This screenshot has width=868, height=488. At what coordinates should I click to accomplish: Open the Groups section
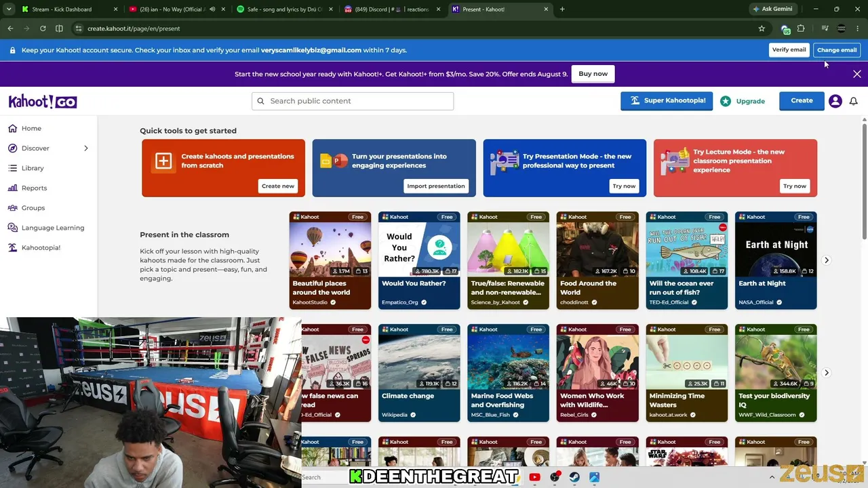[x=33, y=208]
